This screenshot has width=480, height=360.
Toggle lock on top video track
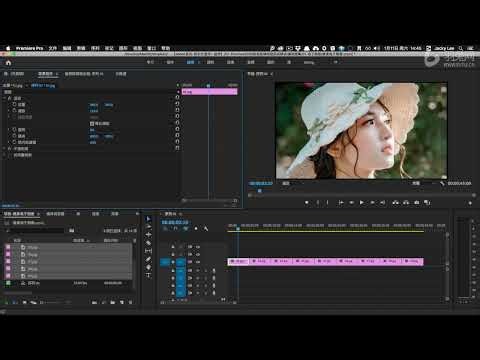(x=173, y=247)
